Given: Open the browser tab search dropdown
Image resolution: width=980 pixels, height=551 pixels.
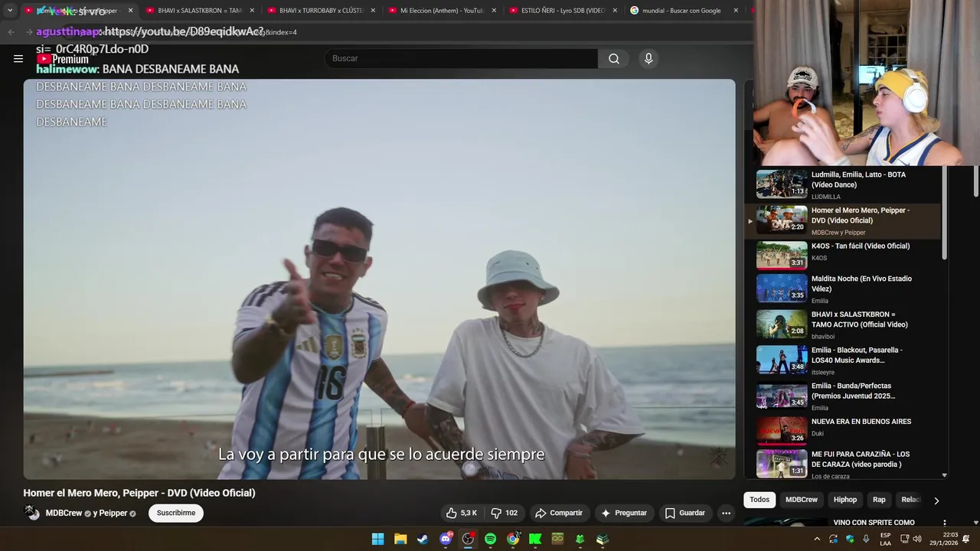Looking at the screenshot, I should point(10,11).
